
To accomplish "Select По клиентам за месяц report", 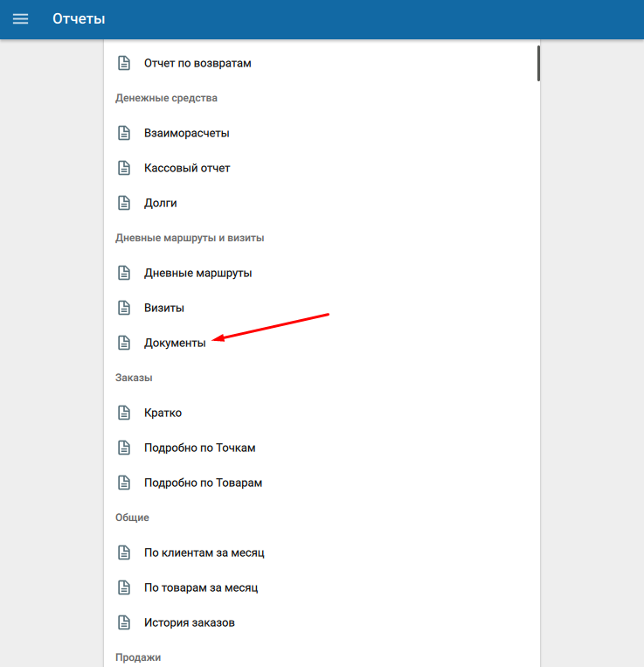I will 204,552.
